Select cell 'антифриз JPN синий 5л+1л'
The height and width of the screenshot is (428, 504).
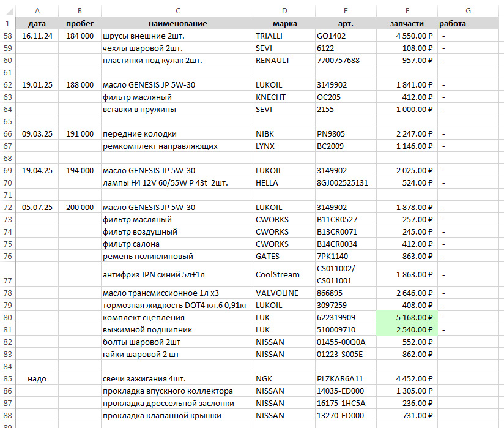point(178,274)
